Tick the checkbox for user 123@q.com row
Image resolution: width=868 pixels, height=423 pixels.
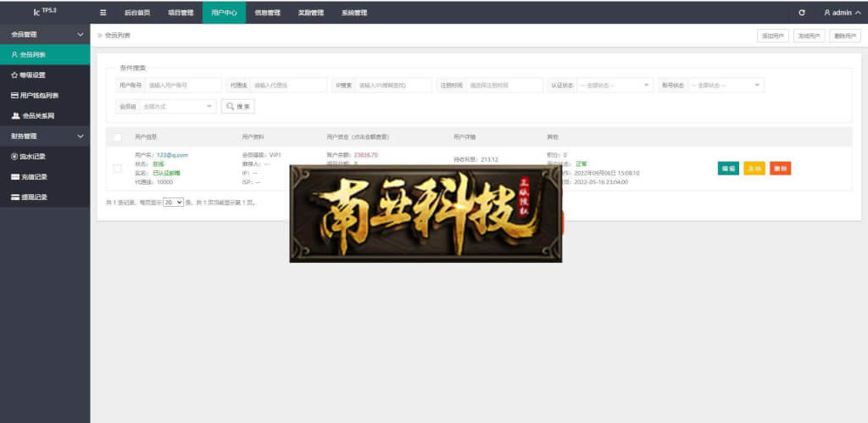[117, 169]
